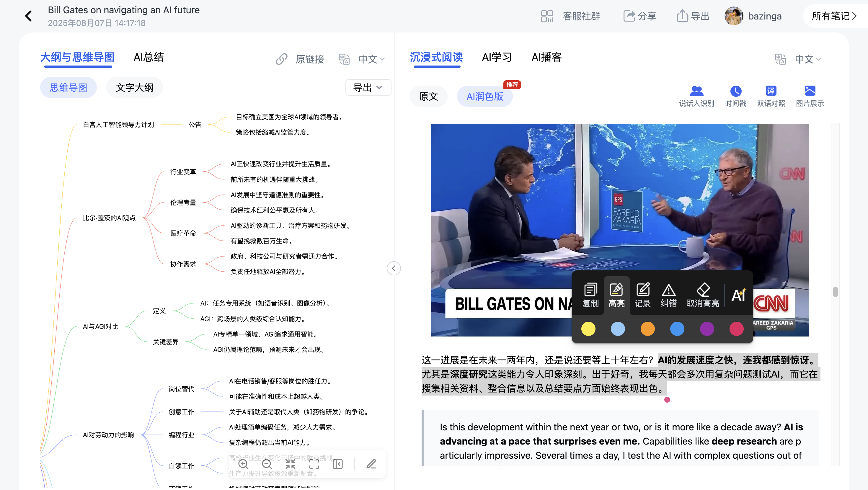Click the pink selection end handle
Screen dimensions: 868x490
click(667, 400)
